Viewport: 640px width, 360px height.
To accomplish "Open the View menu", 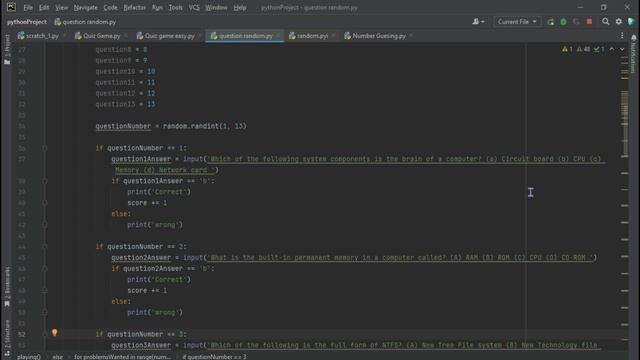I will 62,7.
